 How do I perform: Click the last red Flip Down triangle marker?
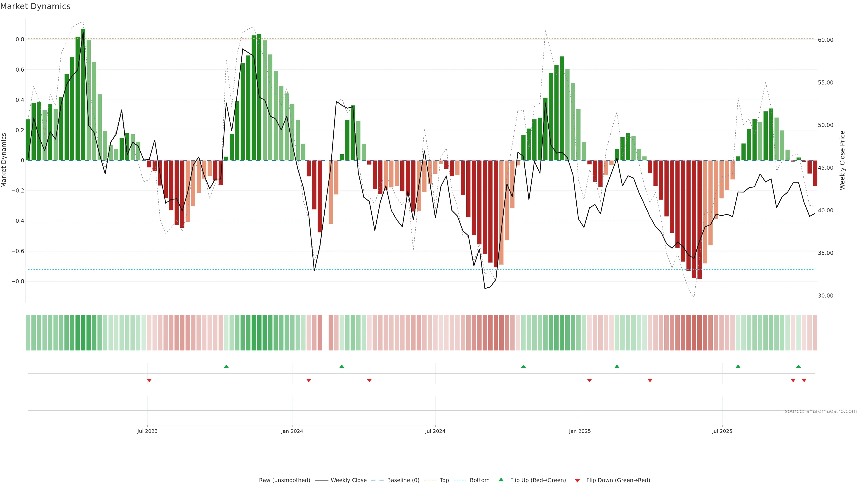pos(804,380)
